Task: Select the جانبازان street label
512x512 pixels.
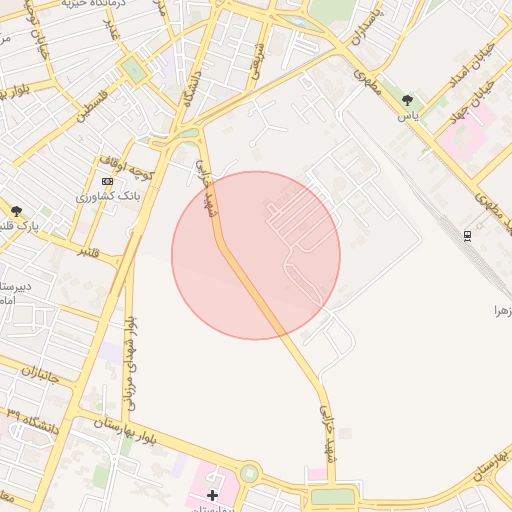Action: pyautogui.click(x=40, y=375)
